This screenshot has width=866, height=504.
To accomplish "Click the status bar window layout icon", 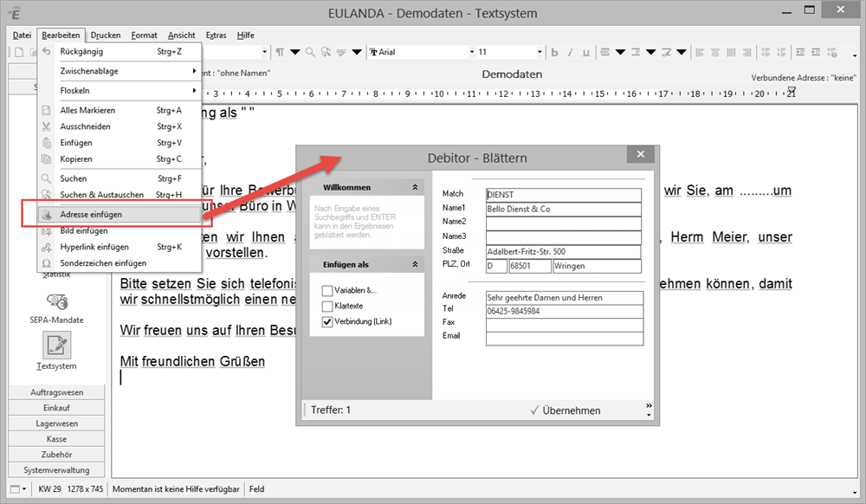I will click(x=15, y=489).
